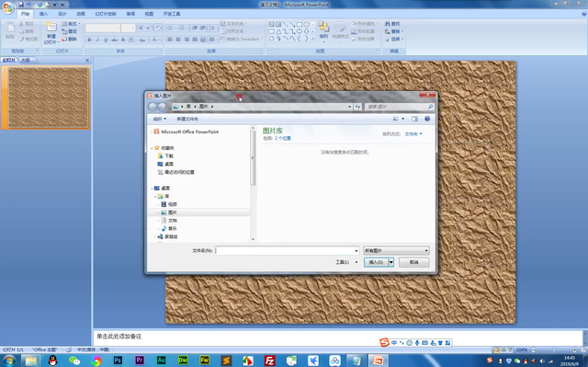Open the file name history dropdown
588x367 pixels.
[x=356, y=251]
